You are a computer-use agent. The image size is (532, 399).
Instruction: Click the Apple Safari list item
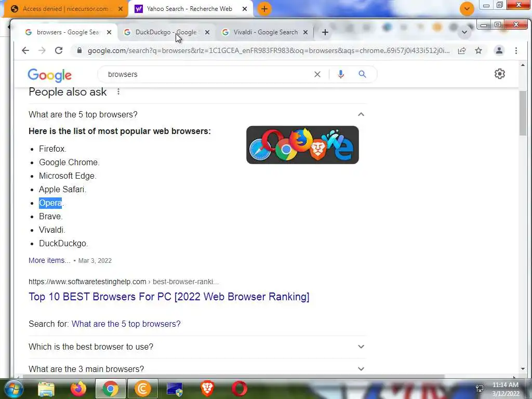click(62, 189)
